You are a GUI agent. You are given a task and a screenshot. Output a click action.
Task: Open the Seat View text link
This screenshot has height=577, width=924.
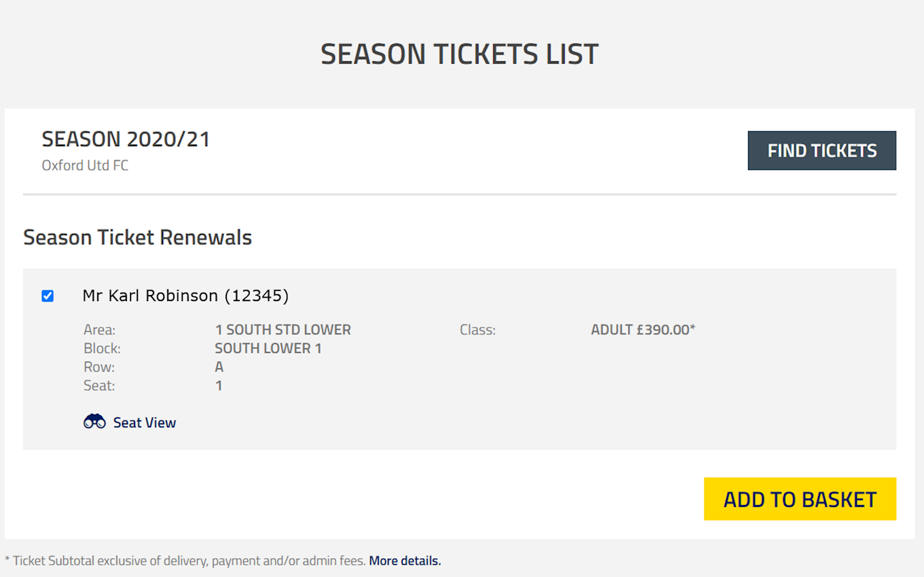click(145, 423)
